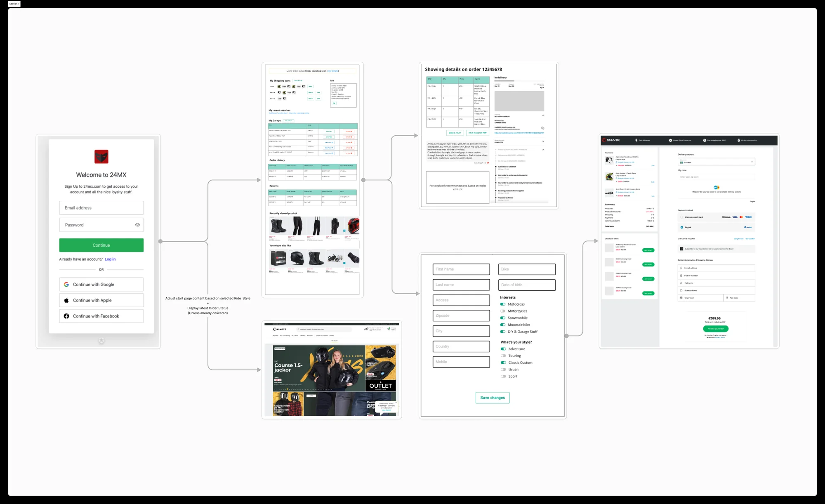Toggle password visibility eye icon
The image size is (825, 504).
(x=137, y=225)
